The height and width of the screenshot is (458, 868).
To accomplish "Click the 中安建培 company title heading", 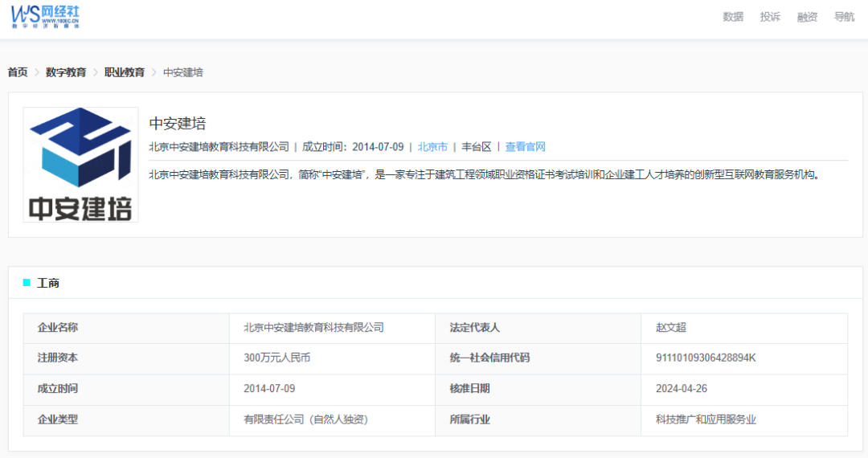I will pyautogui.click(x=178, y=124).
